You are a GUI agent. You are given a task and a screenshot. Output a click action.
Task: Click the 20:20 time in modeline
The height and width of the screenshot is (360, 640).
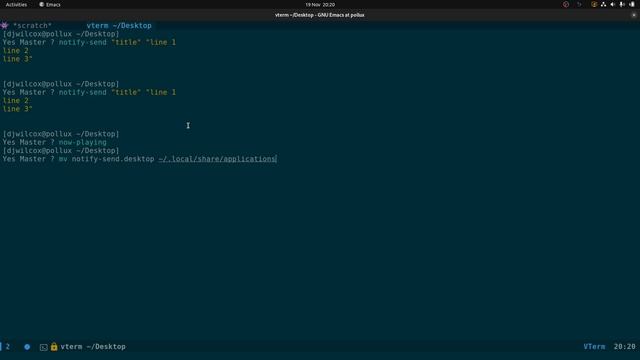624,347
